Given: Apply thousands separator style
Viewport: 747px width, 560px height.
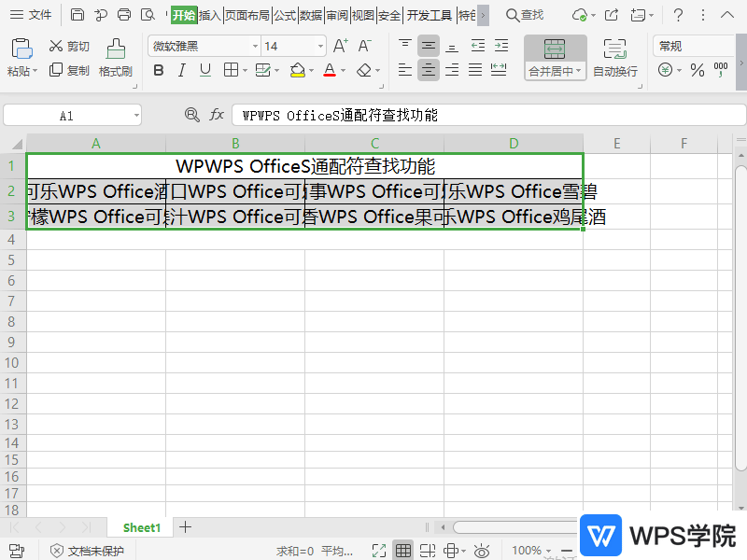Looking at the screenshot, I should [x=721, y=69].
